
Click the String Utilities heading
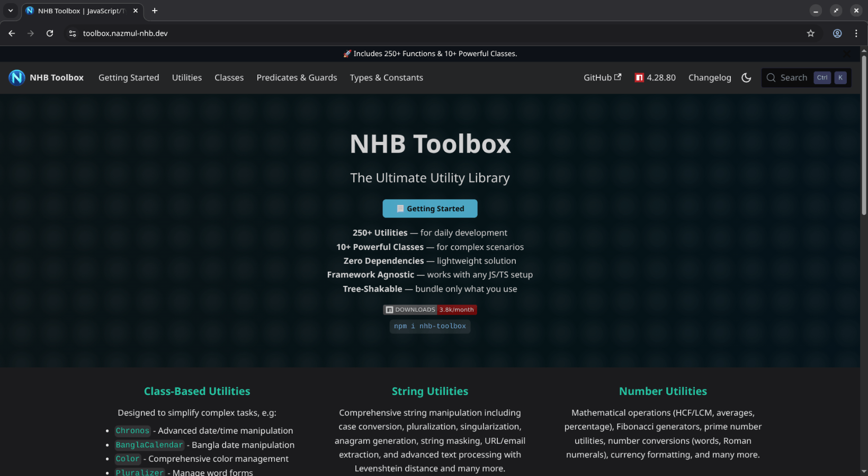pos(430,391)
